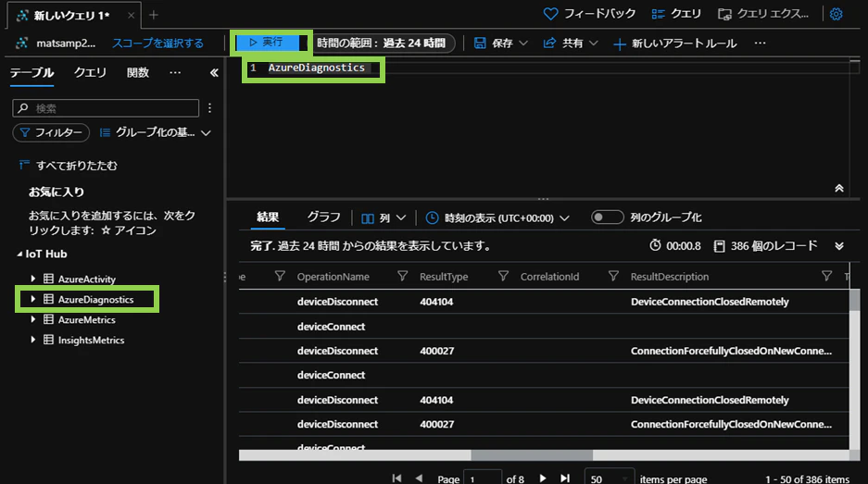Image resolution: width=868 pixels, height=484 pixels.
Task: Expand results details double chevron down
Action: (839, 246)
